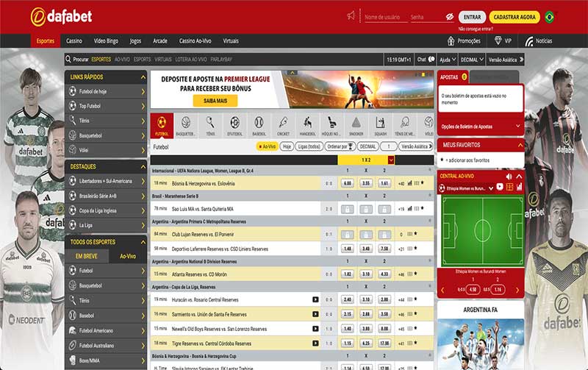Play live stream for Tigre Reserves match
588x370 pixels.
click(x=315, y=344)
